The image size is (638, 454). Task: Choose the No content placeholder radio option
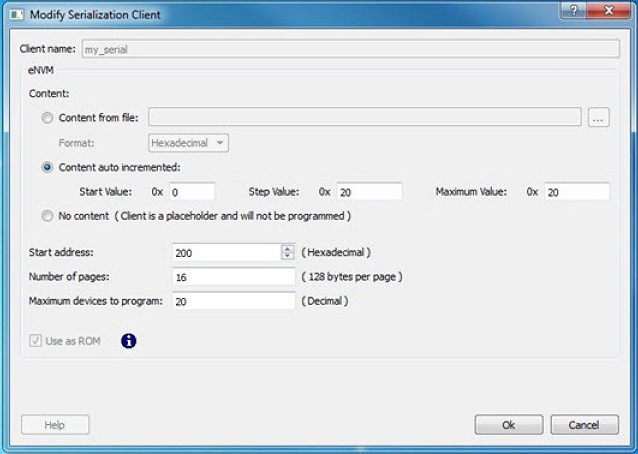tap(48, 215)
